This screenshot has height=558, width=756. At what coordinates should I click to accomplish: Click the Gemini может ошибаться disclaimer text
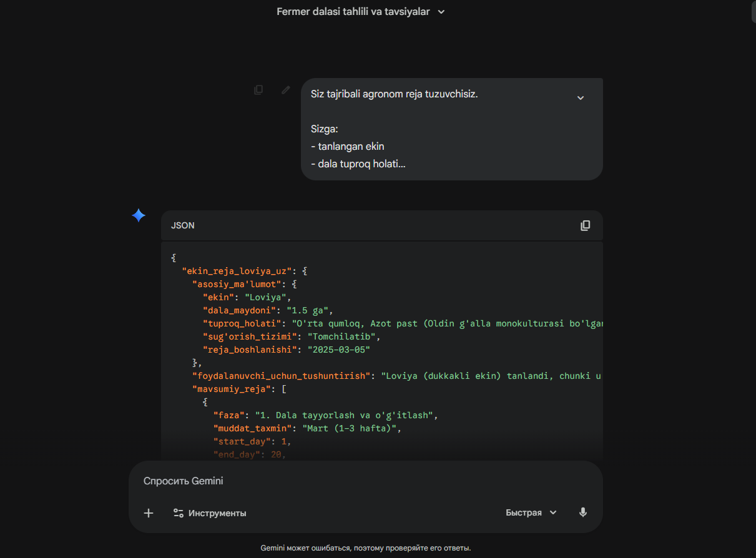click(365, 548)
